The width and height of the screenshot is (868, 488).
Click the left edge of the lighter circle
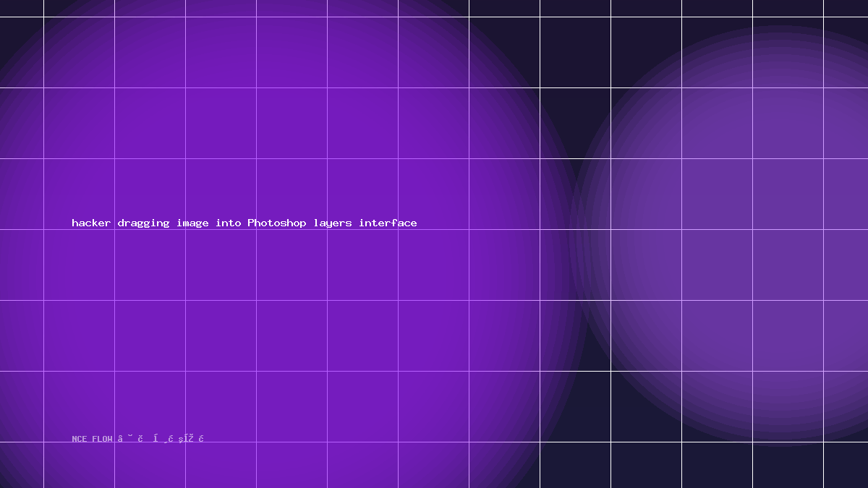[x=571, y=235]
